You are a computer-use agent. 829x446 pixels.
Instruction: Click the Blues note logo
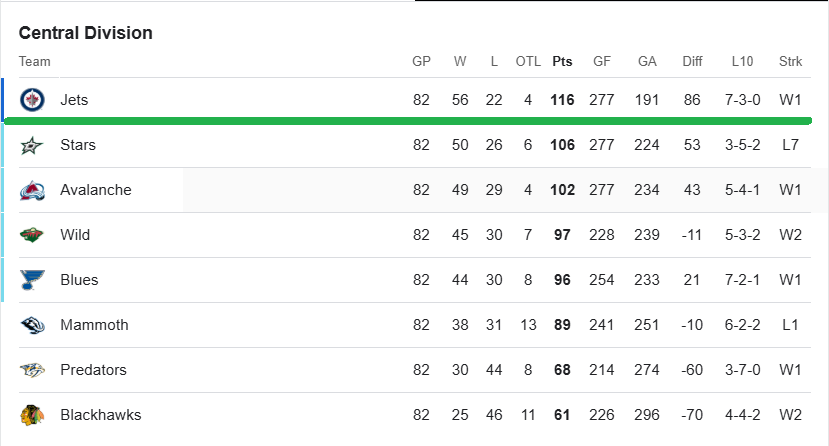(32, 280)
